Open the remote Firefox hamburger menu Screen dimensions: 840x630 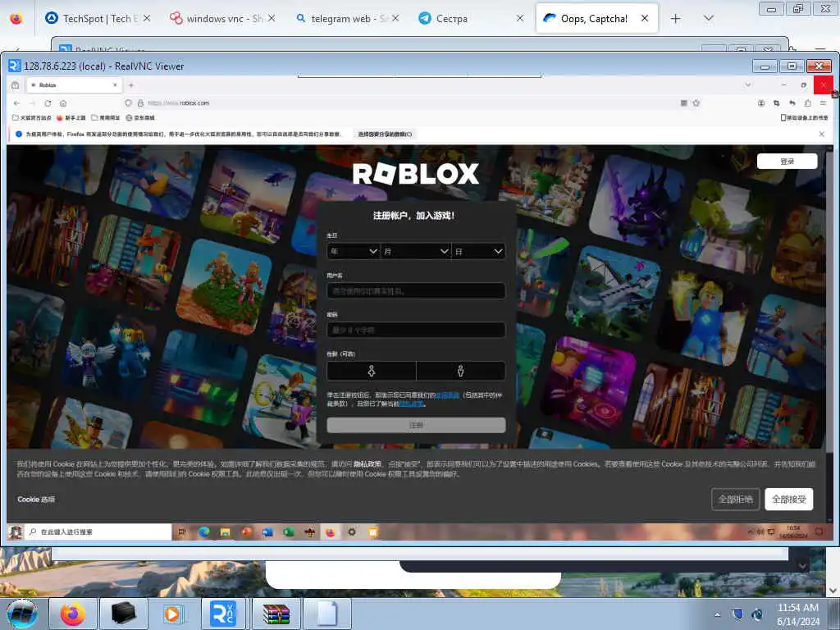pyautogui.click(x=823, y=103)
